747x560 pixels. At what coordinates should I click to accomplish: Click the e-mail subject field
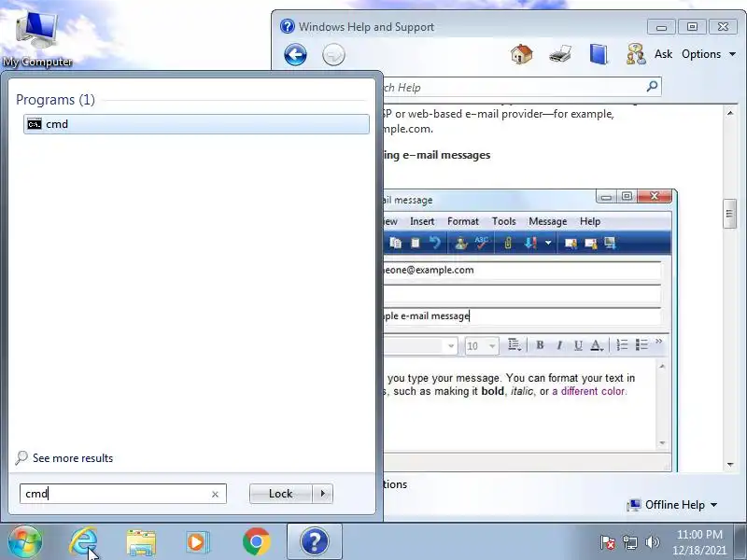click(522, 316)
